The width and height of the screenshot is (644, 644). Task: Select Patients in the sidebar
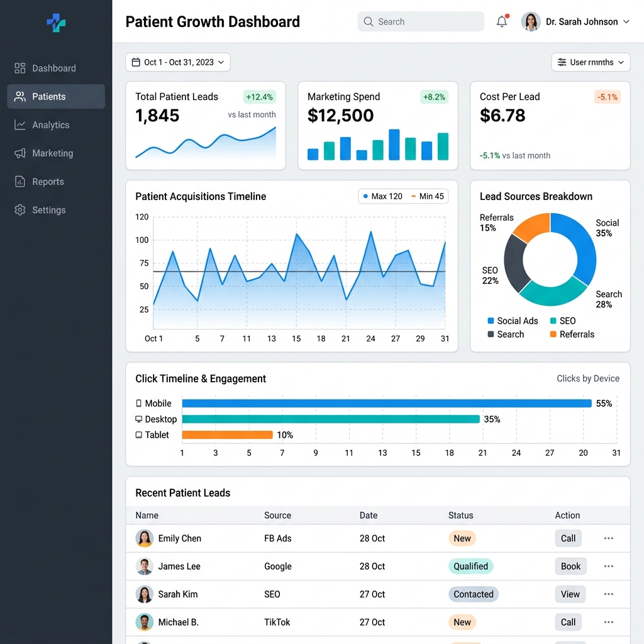click(56, 96)
